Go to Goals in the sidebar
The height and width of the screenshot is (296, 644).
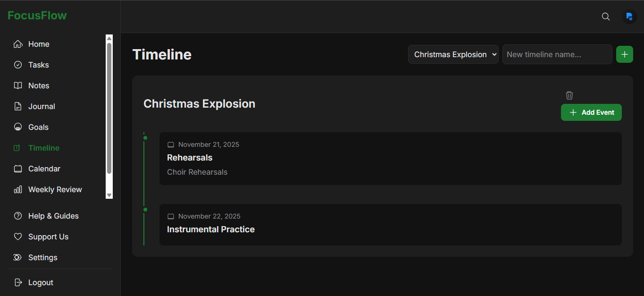(x=38, y=127)
